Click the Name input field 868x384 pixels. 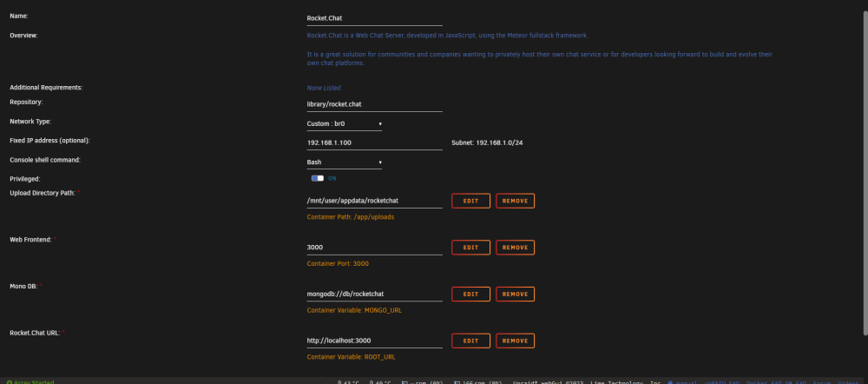[375, 18]
